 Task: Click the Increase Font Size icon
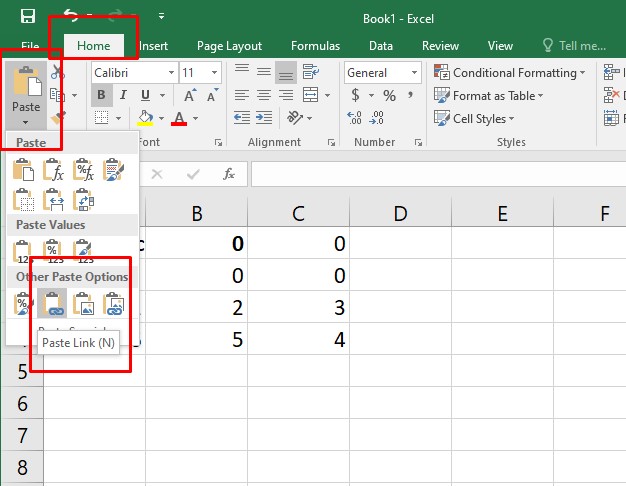[x=190, y=95]
